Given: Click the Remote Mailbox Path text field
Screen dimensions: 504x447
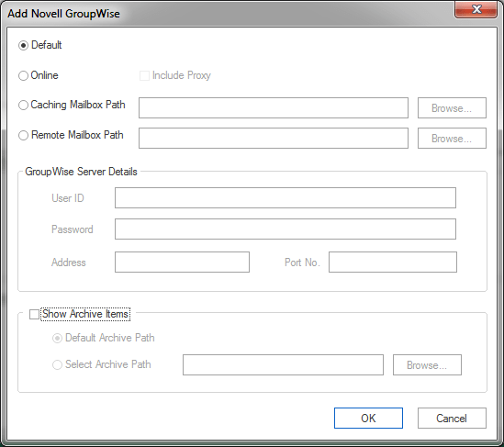Looking at the screenshot, I should pos(274,139).
